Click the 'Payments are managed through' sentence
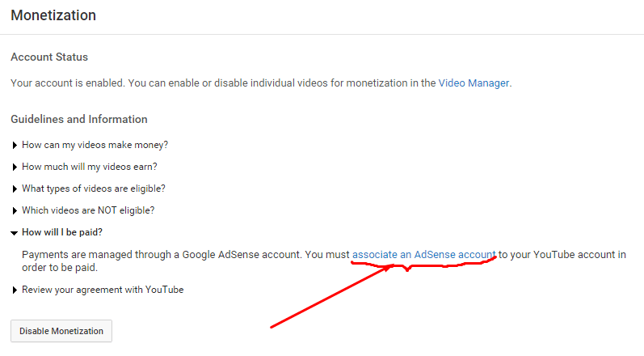Image resolution: width=644 pixels, height=356 pixels. [324, 261]
